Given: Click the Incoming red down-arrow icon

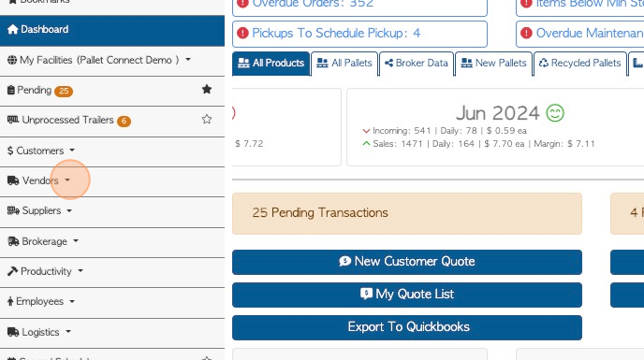Looking at the screenshot, I should point(366,131).
